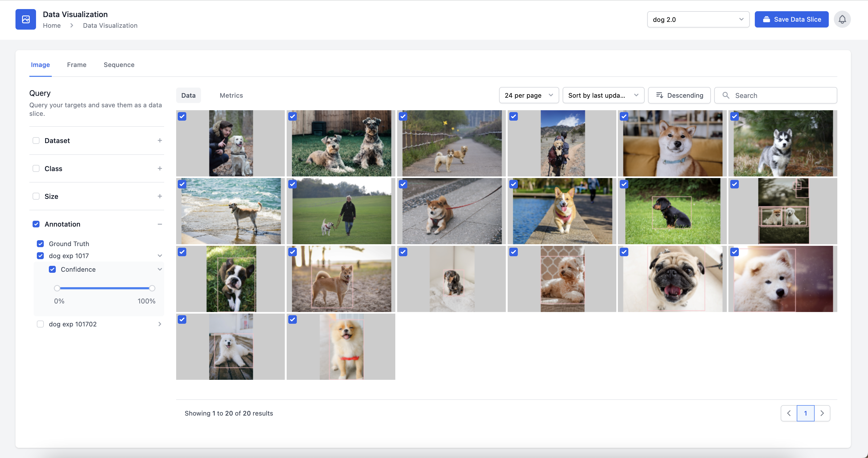This screenshot has height=458, width=868.
Task: Click the notification bell icon
Action: [842, 19]
